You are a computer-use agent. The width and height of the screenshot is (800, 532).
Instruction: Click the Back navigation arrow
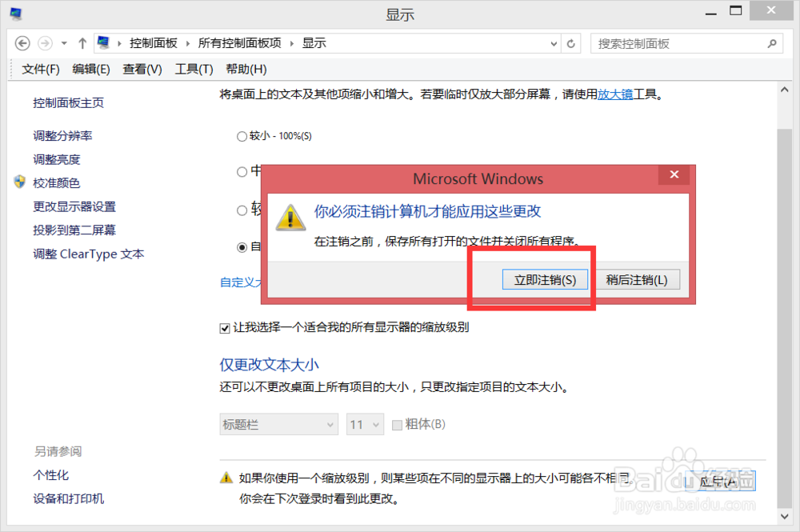(x=22, y=43)
